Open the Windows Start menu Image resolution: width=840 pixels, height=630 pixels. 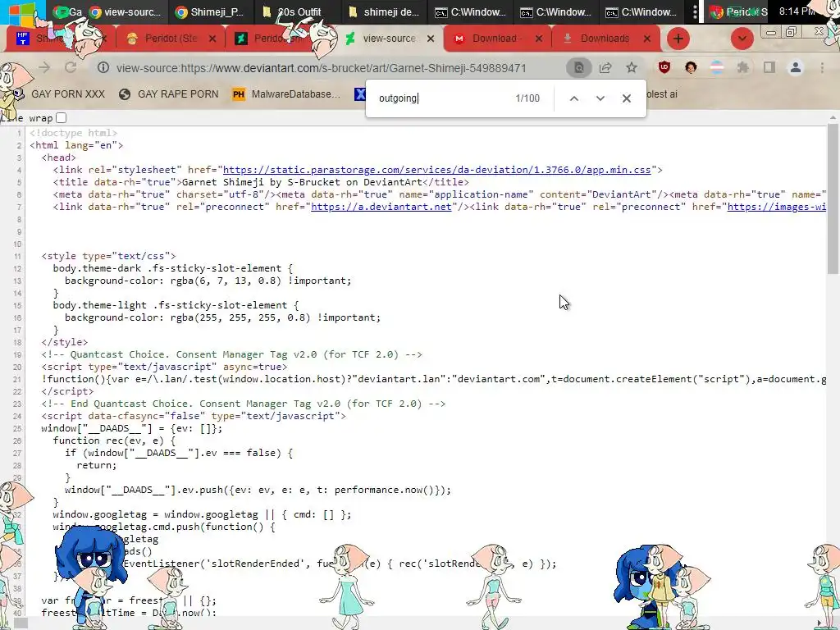[20, 11]
